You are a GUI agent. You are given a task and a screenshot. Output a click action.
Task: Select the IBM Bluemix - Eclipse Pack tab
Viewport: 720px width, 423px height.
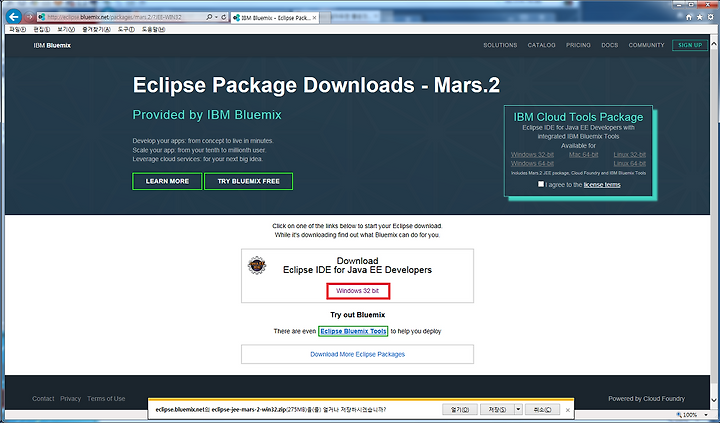(275, 18)
